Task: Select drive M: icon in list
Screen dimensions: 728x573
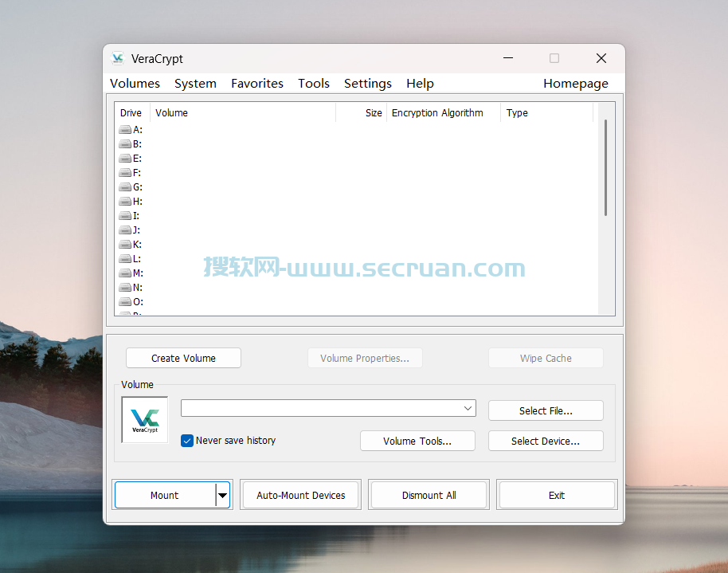Action: click(125, 273)
